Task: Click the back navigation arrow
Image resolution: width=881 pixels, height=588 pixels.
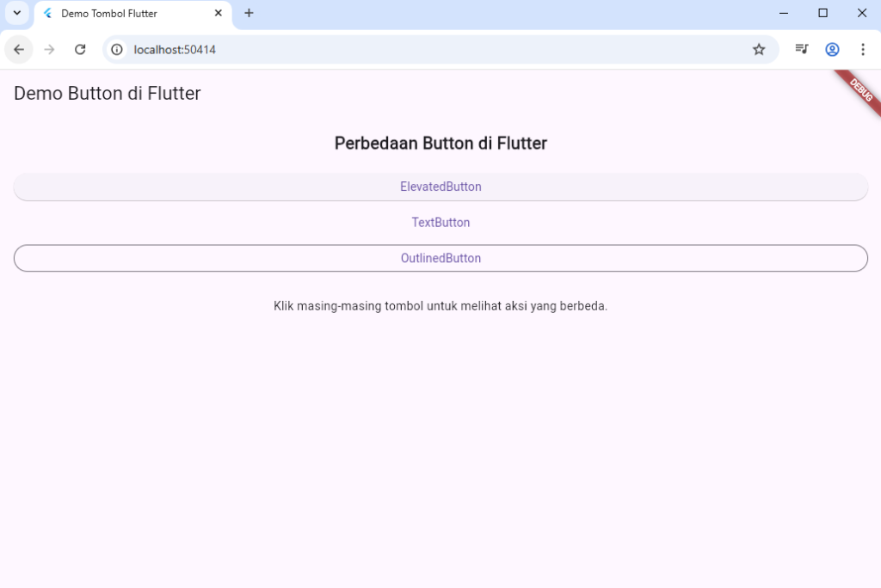Action: point(18,49)
